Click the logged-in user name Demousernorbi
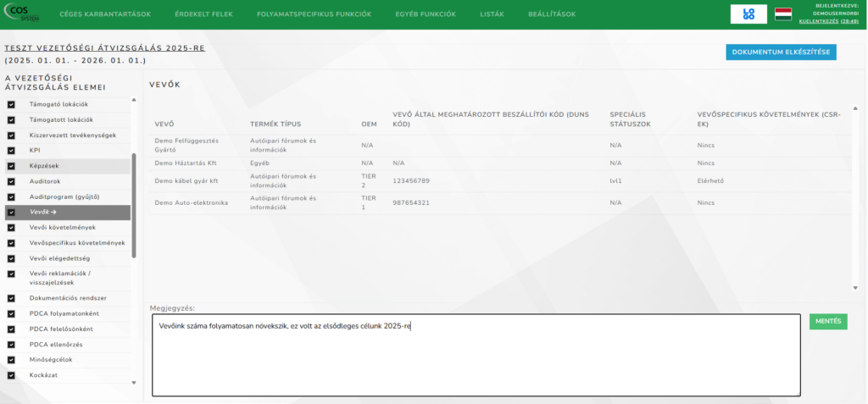The height and width of the screenshot is (404, 868). coord(836,14)
